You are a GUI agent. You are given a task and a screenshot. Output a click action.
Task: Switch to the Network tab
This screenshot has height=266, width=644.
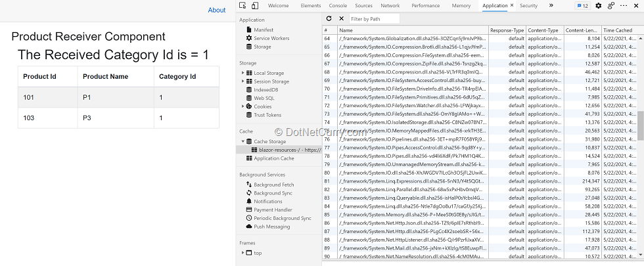[390, 5]
